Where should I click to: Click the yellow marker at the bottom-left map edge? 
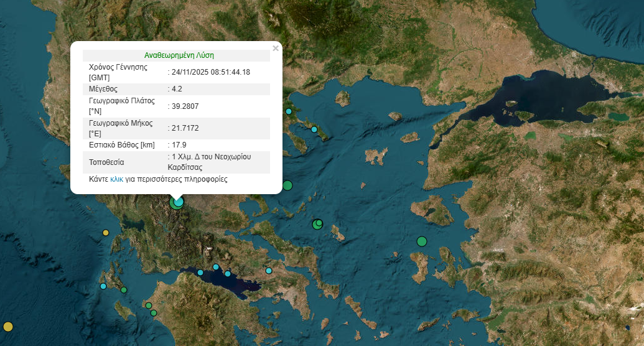(x=8, y=326)
